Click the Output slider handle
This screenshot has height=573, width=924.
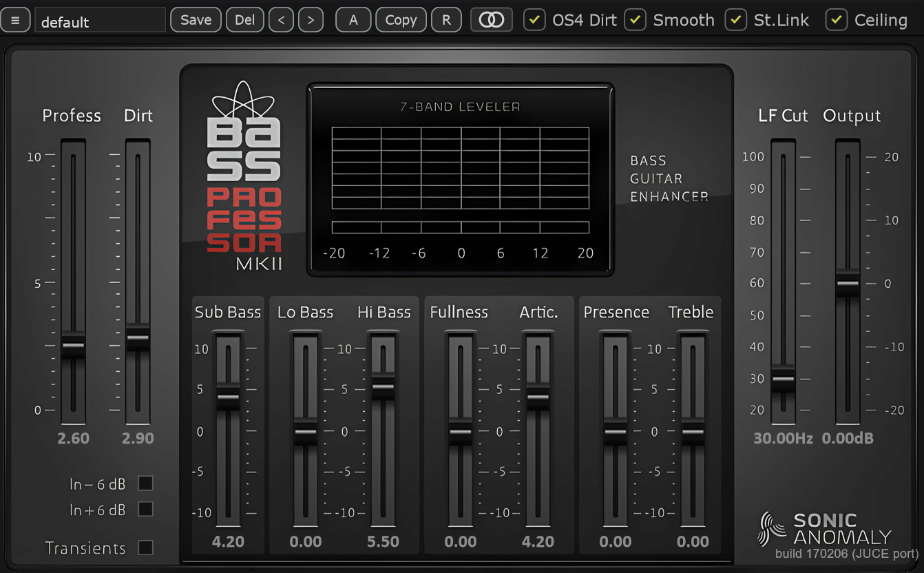point(848,283)
